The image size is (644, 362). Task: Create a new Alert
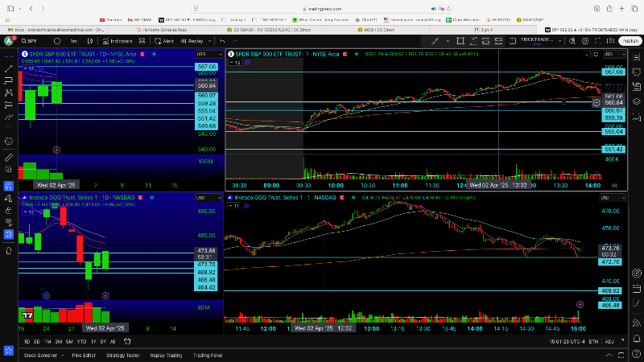pyautogui.click(x=164, y=41)
